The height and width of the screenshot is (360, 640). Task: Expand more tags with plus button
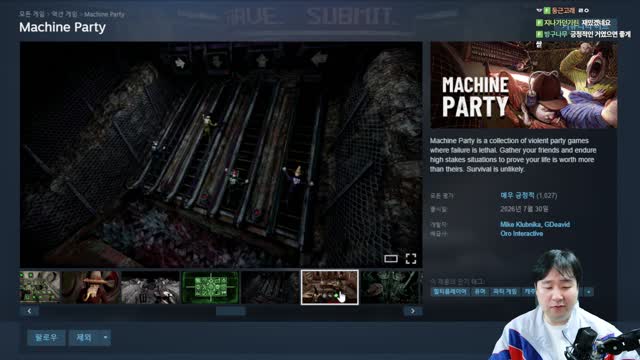[x=589, y=292]
